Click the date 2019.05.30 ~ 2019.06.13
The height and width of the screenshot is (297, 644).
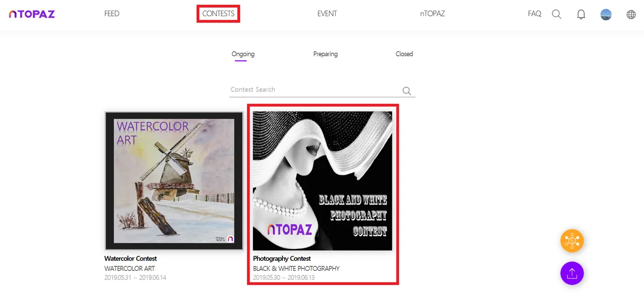284,277
